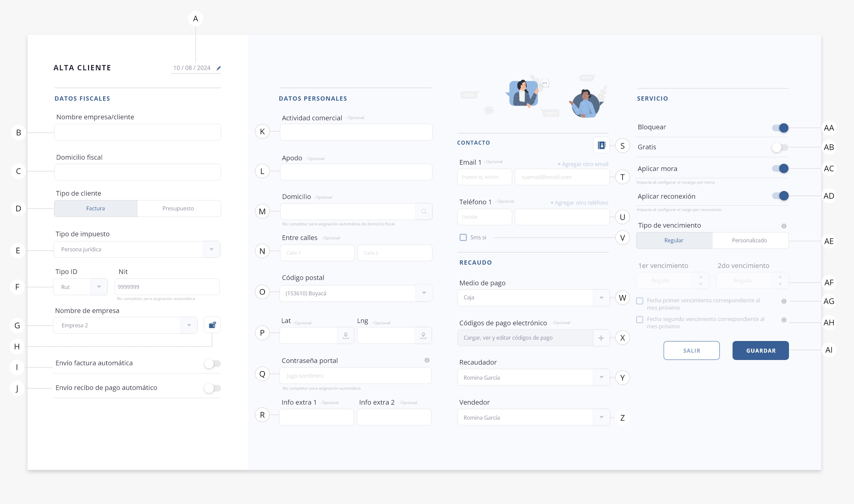Click the Lng location pin icon

423,336
